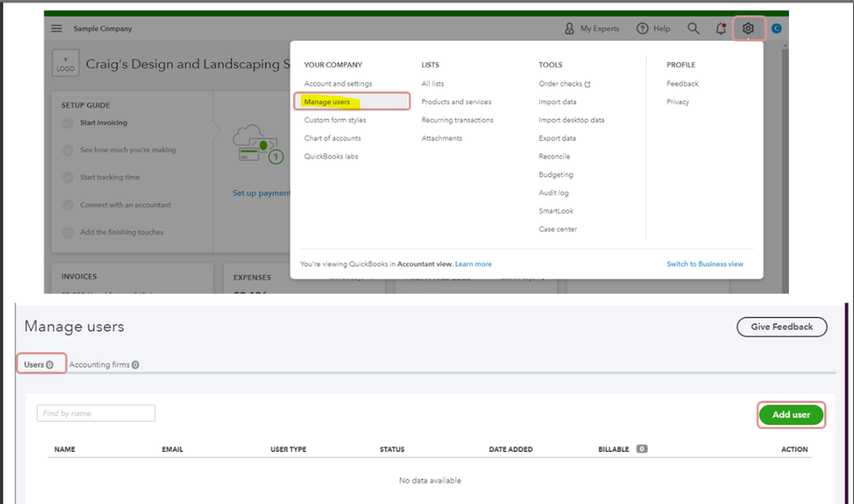Sort by the EMAIL column header
Screen dimensions: 854x504
(172, 449)
